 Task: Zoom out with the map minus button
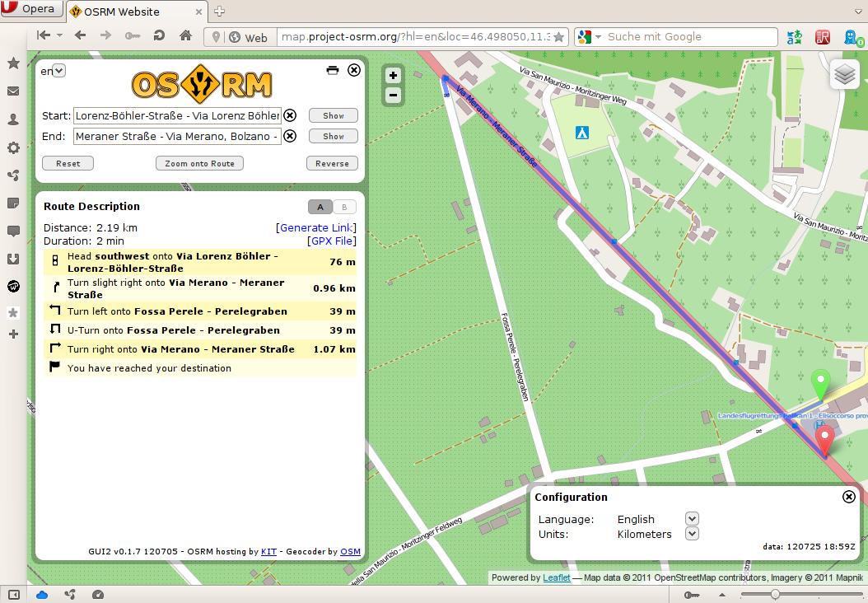click(393, 94)
